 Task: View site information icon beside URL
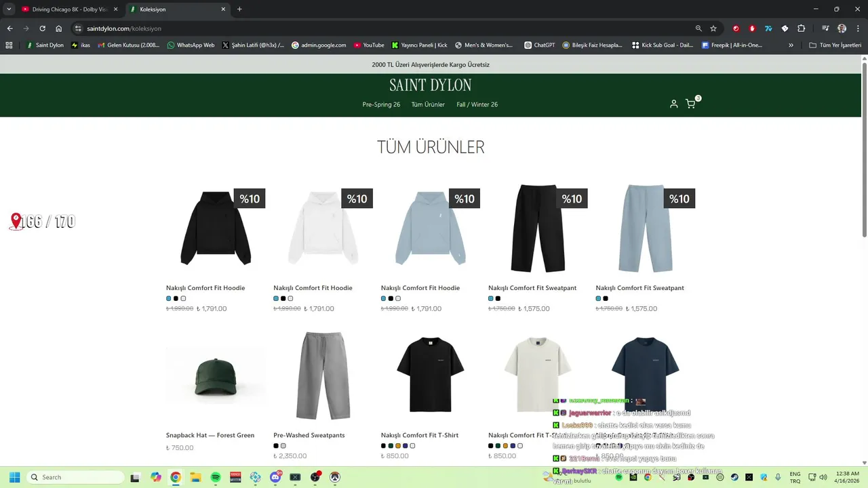(x=78, y=28)
